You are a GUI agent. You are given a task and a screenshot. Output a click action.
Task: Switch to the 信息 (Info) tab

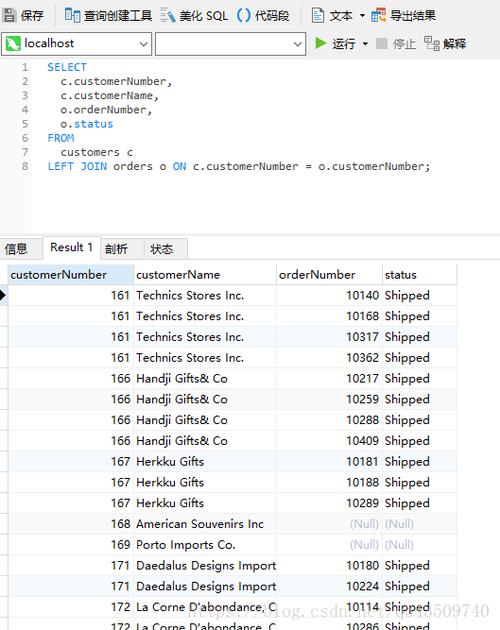pos(16,249)
